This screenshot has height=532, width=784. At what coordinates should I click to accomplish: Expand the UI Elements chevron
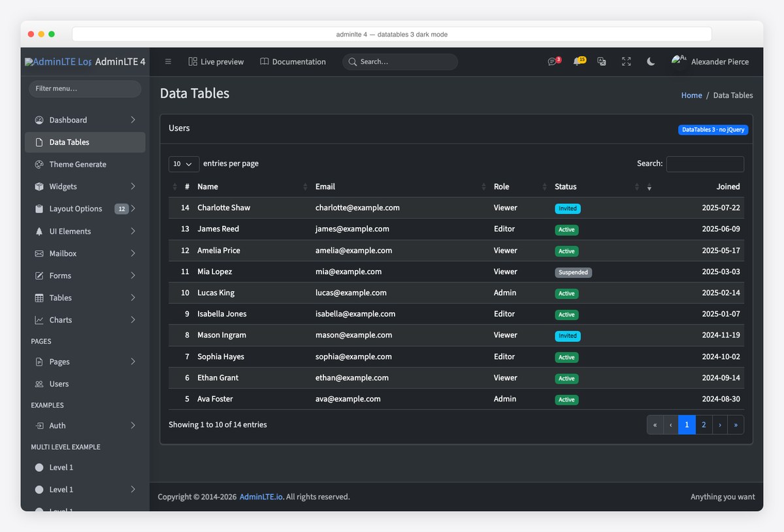click(x=133, y=231)
